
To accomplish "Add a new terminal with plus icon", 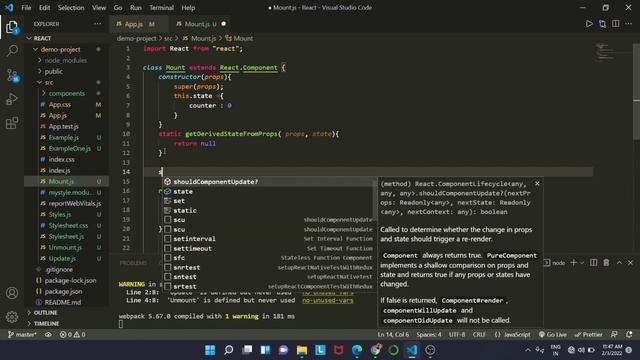I will (573, 263).
